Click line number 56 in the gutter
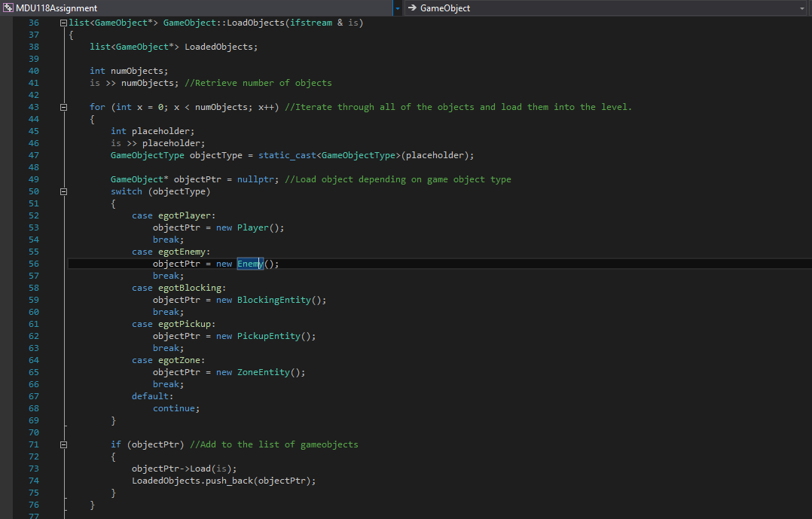812x519 pixels. [x=33, y=264]
